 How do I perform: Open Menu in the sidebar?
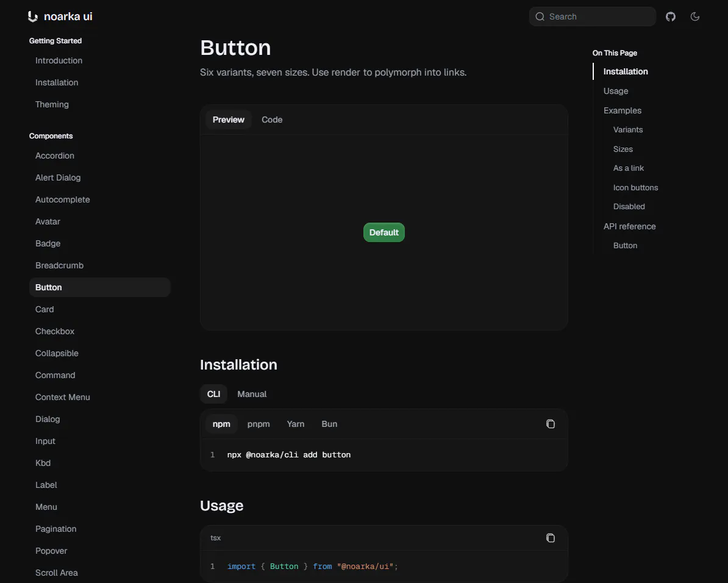pos(46,507)
